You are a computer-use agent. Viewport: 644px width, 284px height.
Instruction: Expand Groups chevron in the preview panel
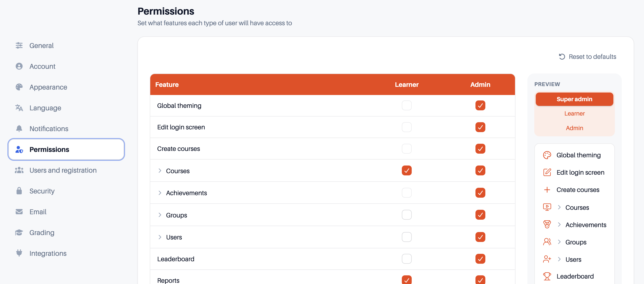click(559, 242)
